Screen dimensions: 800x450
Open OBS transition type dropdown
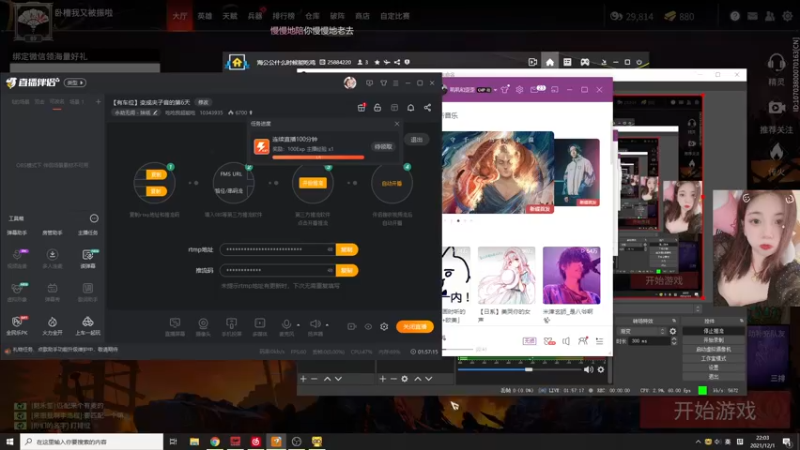[641, 331]
